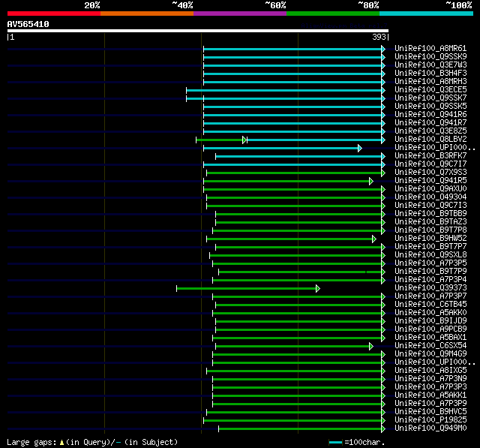Select the UniRef100_B9HVC5 label
This screenshot has width=480, height=448.
430,412
